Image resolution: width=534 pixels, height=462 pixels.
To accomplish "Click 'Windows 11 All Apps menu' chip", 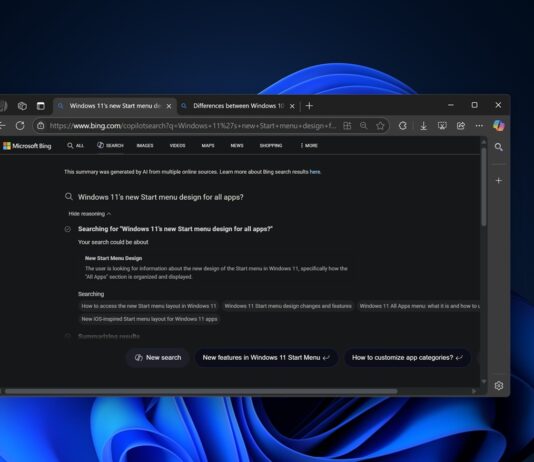I will (419, 306).
